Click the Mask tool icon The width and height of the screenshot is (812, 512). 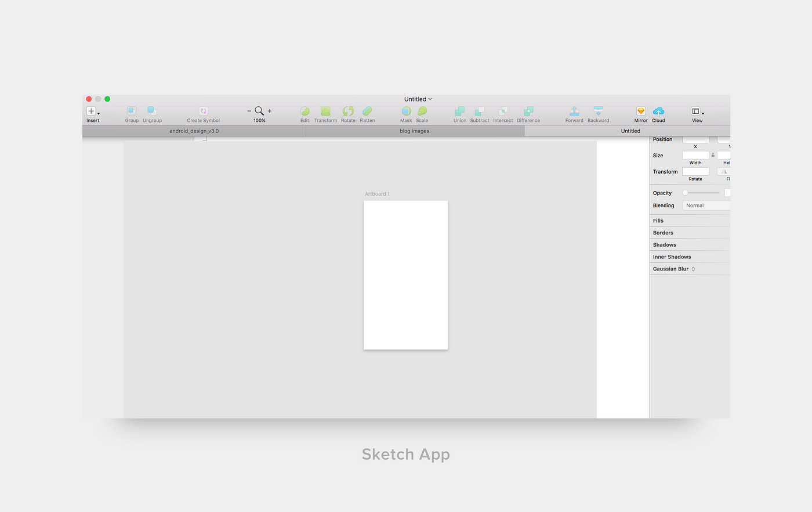click(406, 111)
